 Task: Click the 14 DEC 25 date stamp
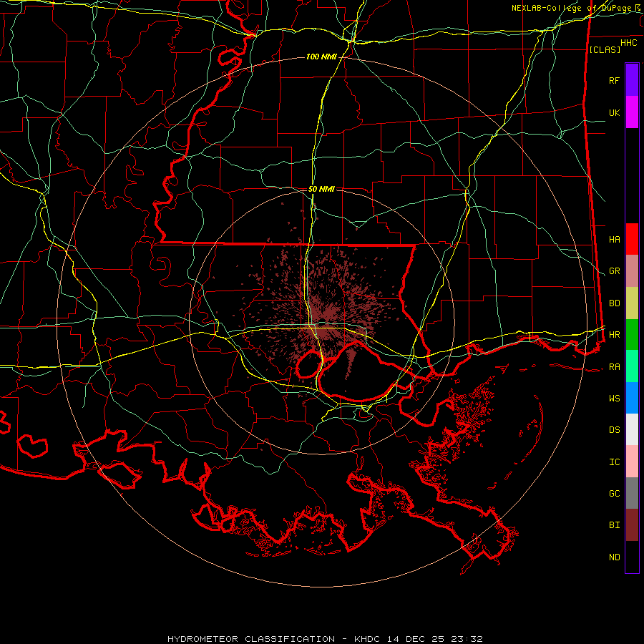[414, 639]
